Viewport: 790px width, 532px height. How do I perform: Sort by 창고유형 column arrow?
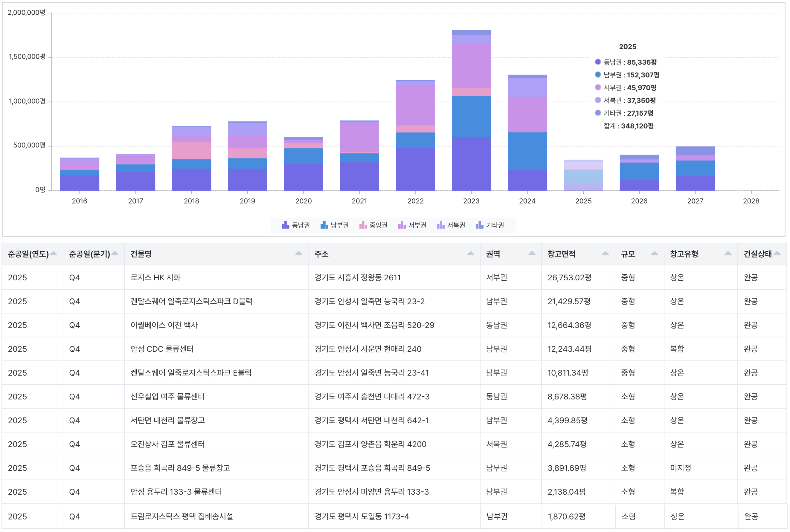[x=728, y=253]
